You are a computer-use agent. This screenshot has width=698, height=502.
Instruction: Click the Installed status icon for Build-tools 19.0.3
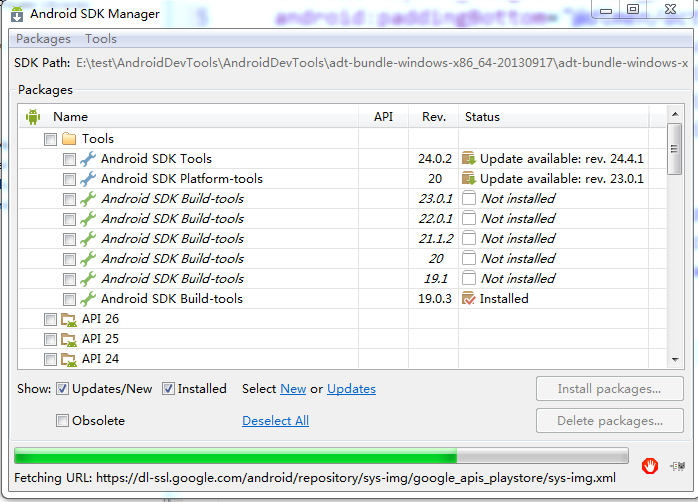pos(469,299)
